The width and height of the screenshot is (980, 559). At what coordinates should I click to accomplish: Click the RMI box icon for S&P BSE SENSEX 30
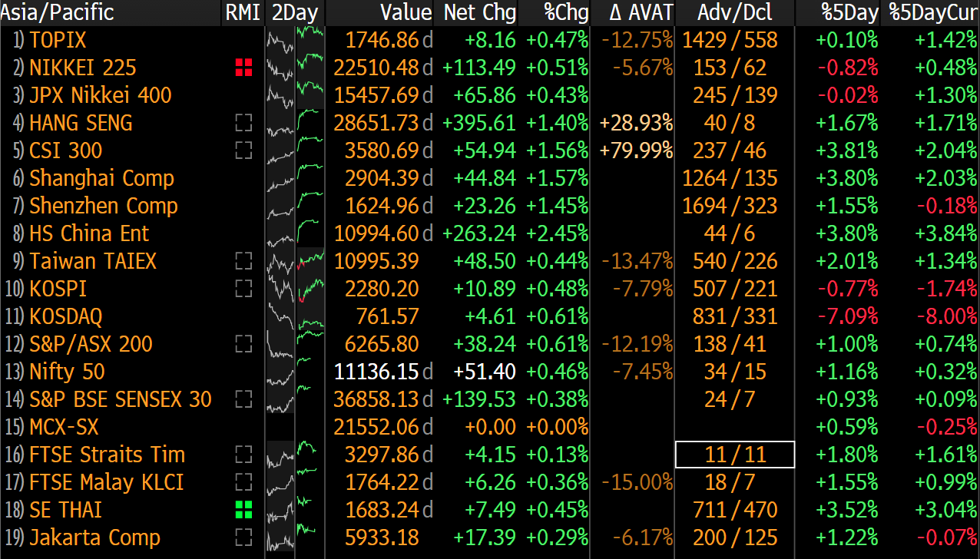pyautogui.click(x=243, y=399)
